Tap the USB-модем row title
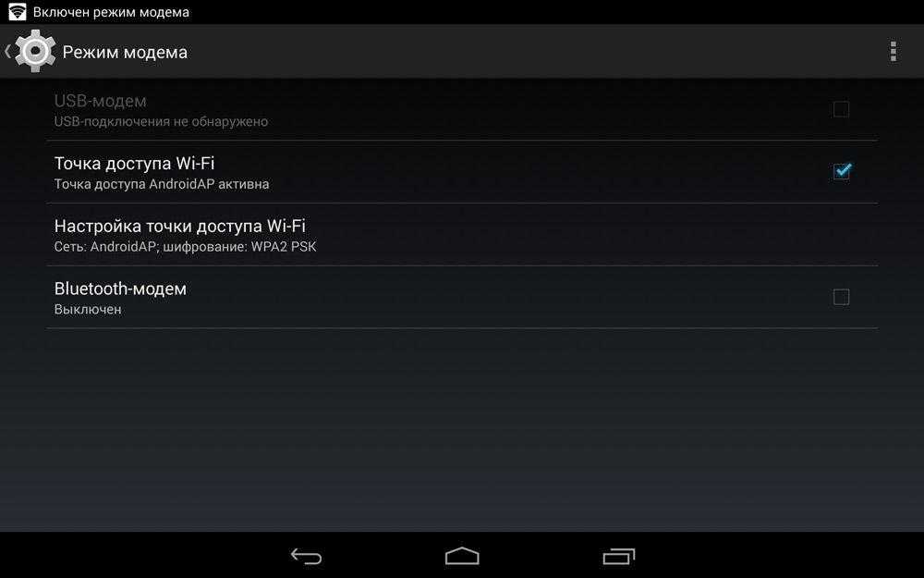This screenshot has height=578, width=924. [x=100, y=101]
